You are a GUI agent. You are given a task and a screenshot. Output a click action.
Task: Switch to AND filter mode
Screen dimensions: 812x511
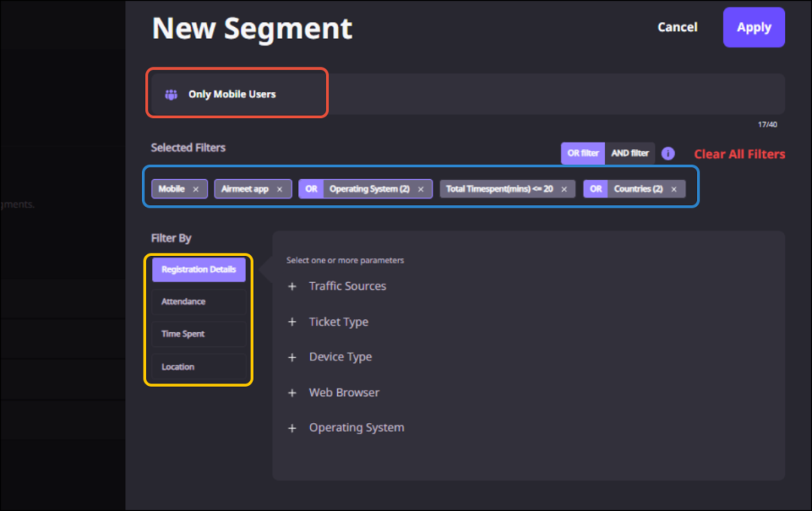[x=630, y=154]
